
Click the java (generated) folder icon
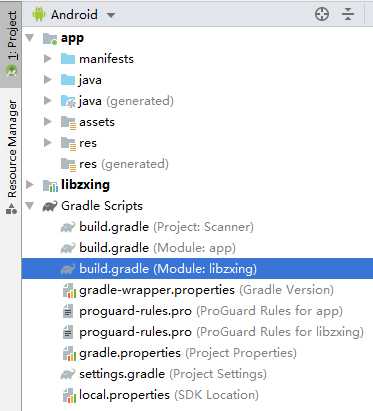[68, 101]
